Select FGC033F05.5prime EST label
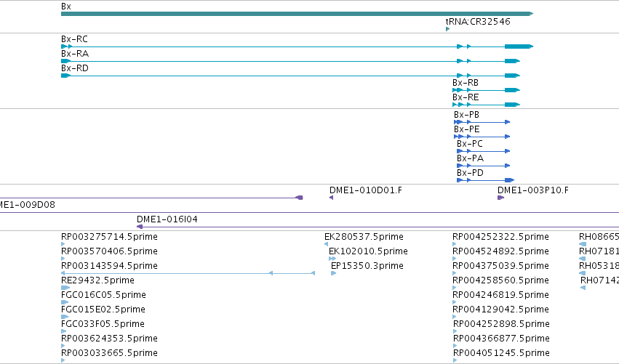This screenshot has height=364, width=619. (x=103, y=324)
